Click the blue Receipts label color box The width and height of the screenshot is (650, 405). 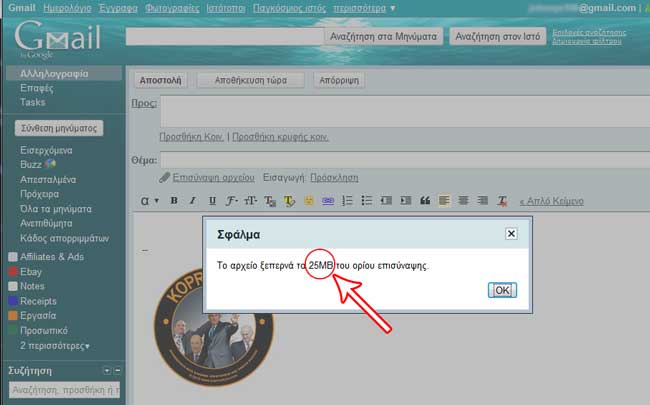pyautogui.click(x=12, y=301)
